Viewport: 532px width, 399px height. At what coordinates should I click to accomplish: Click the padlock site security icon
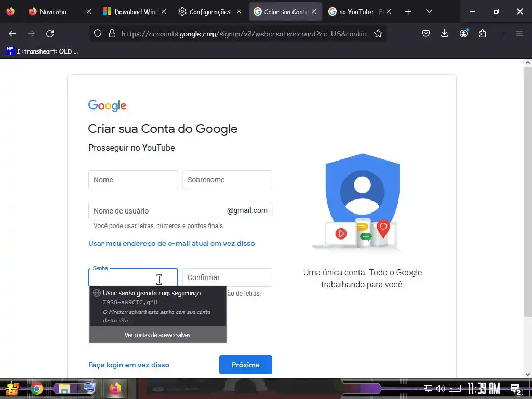[112, 34]
